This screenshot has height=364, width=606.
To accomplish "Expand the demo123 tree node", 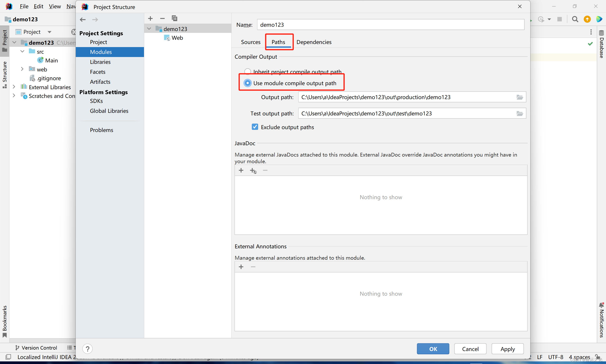I will (x=151, y=29).
